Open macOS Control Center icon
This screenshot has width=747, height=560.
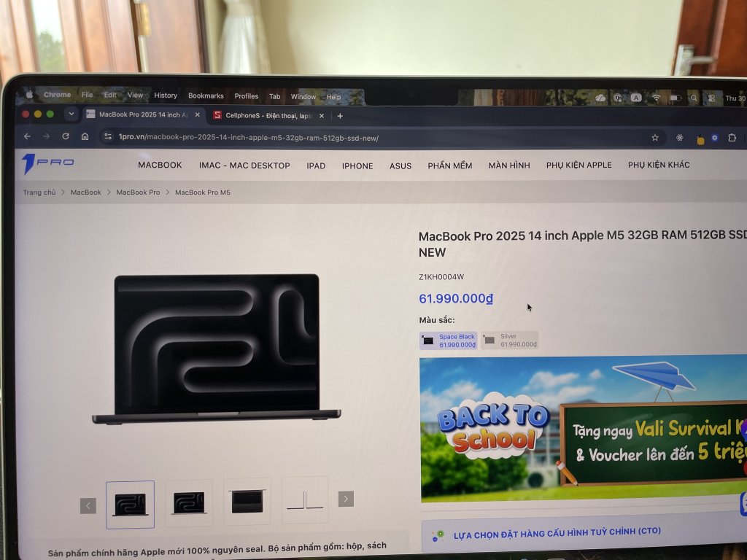(712, 98)
